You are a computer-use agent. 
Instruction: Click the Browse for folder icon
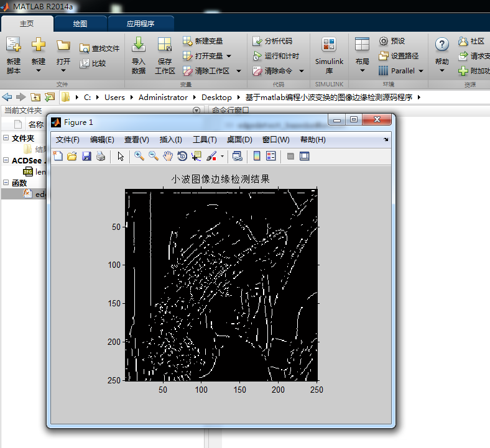(49, 97)
